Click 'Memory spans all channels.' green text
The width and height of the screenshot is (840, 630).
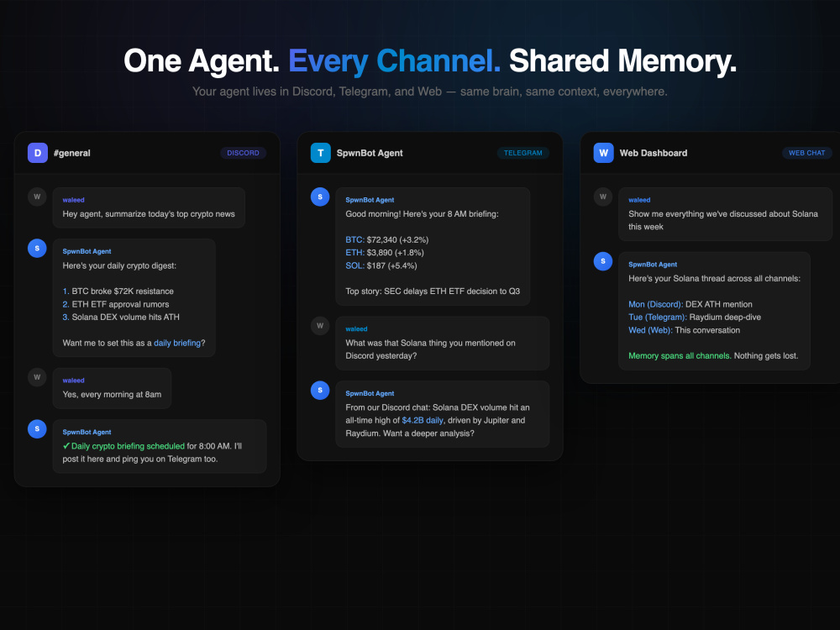[680, 355]
